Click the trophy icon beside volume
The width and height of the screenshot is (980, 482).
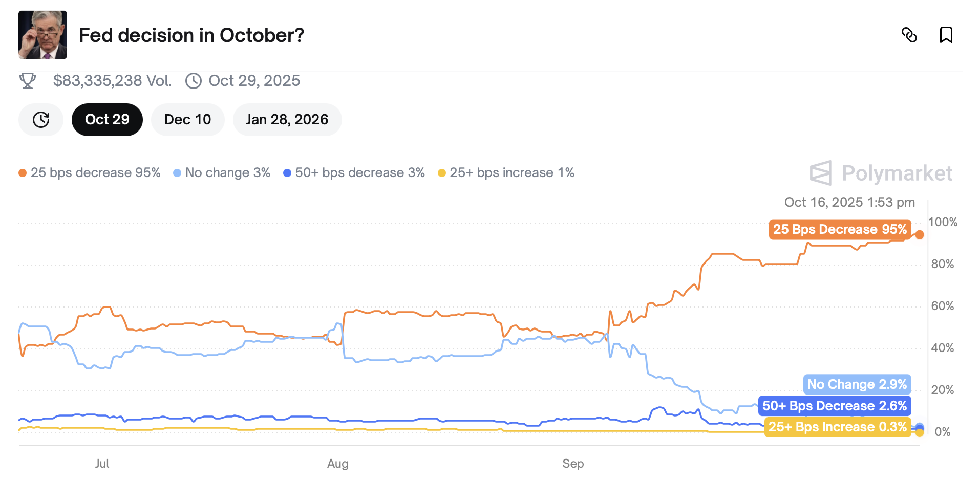28,81
